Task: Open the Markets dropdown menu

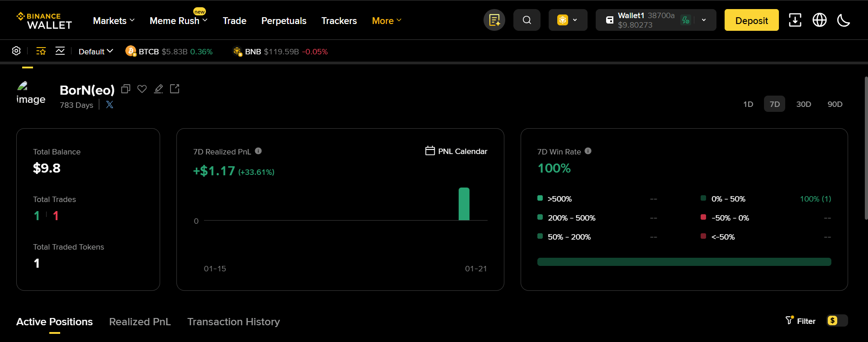Action: [114, 21]
